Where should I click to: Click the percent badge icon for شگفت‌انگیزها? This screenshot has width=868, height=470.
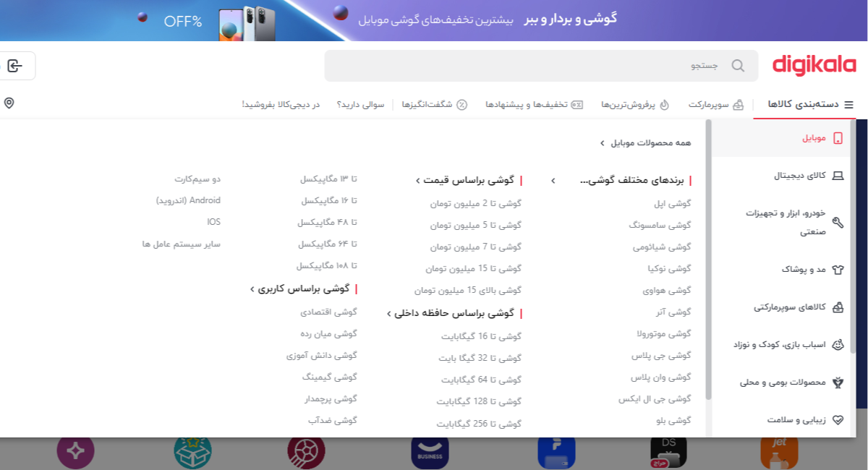point(461,105)
